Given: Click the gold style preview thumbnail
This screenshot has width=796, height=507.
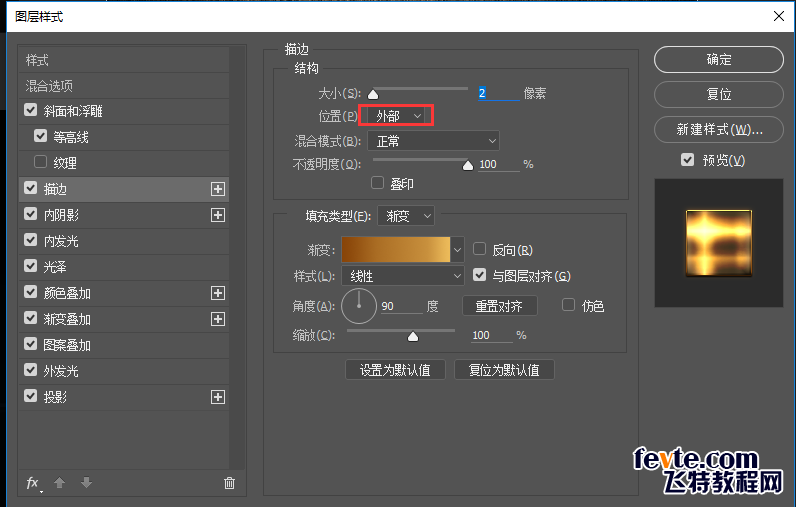Looking at the screenshot, I should tap(719, 243).
